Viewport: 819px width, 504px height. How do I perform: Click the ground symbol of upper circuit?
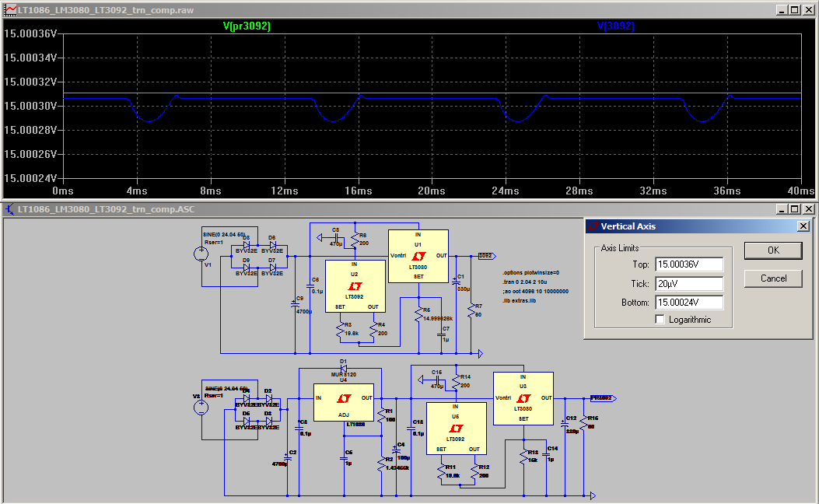[x=481, y=354]
